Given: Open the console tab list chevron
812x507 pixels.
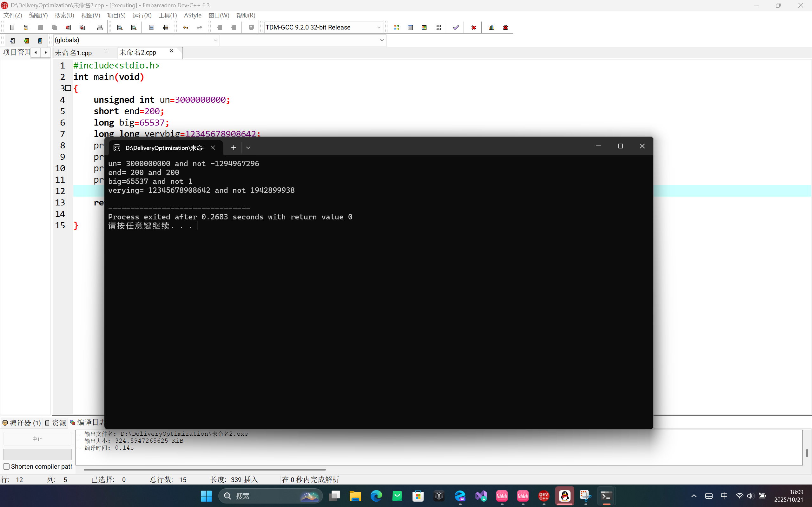Looking at the screenshot, I should pyautogui.click(x=248, y=147).
